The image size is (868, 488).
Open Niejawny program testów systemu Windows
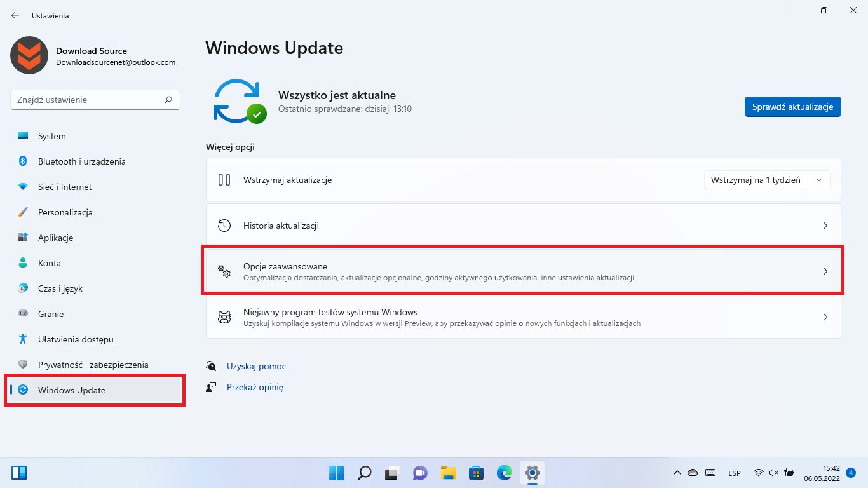523,317
